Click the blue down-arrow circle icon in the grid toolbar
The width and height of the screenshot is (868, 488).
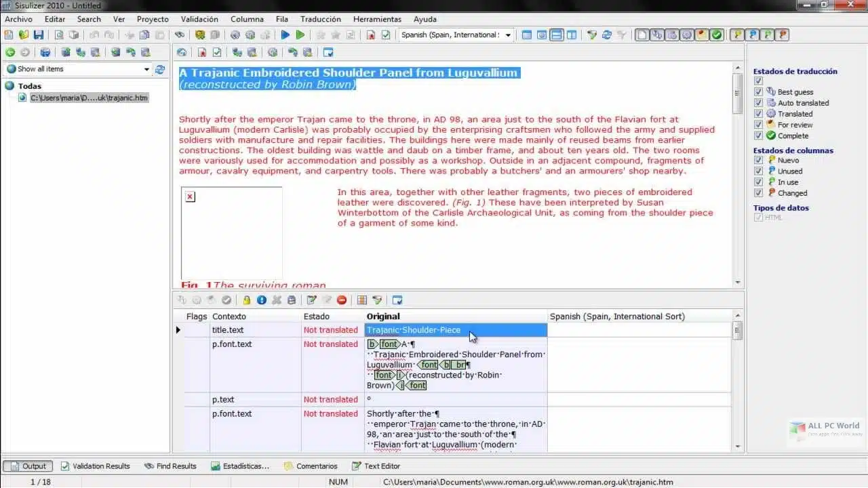(x=262, y=300)
